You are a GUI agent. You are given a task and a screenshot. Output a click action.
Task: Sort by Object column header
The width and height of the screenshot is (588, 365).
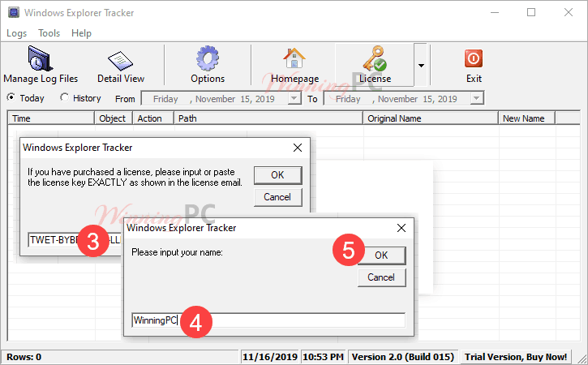point(114,118)
